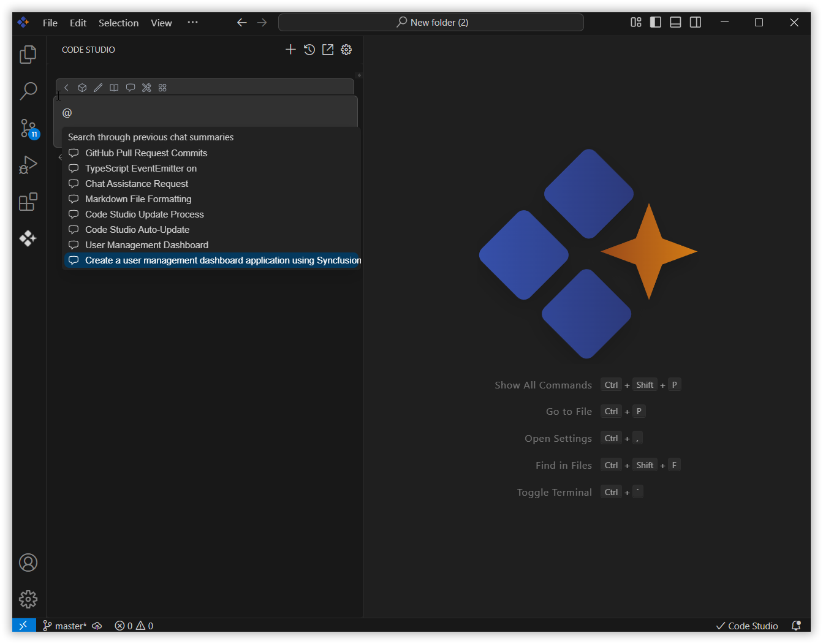This screenshot has width=823, height=644.
Task: Select Code Studio Auto-Update summary
Action: [x=211, y=230]
